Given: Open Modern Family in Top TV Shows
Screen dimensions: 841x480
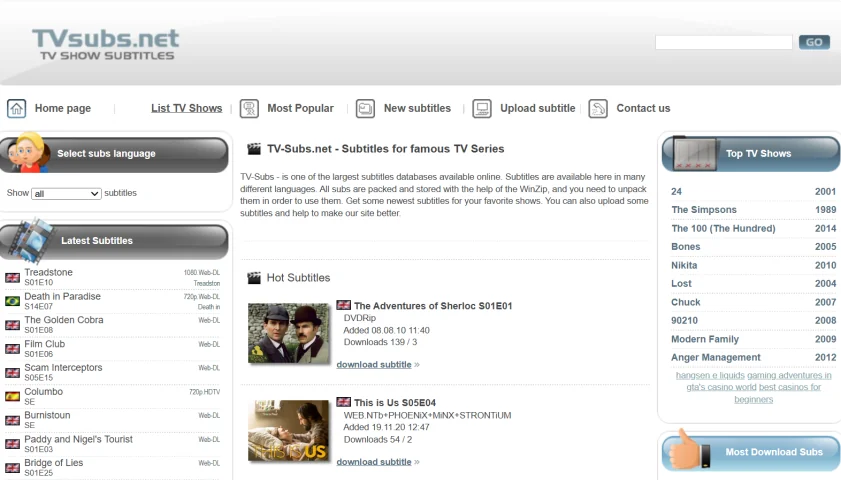Looking at the screenshot, I should (x=705, y=339).
